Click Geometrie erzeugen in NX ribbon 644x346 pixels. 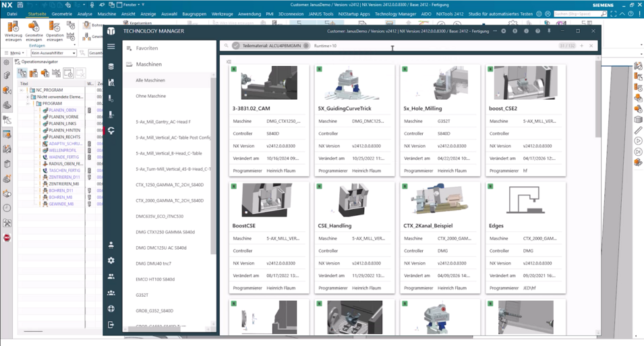(x=34, y=32)
